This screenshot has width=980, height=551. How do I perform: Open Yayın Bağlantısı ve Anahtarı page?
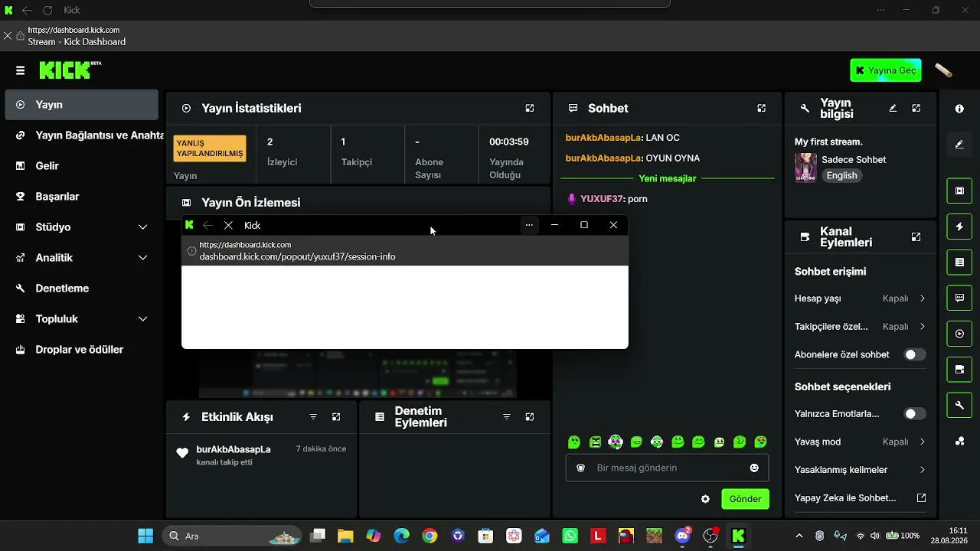(x=82, y=135)
